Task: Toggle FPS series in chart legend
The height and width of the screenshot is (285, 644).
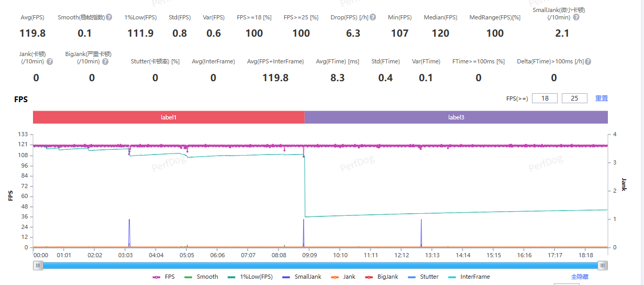Action: 163,277
